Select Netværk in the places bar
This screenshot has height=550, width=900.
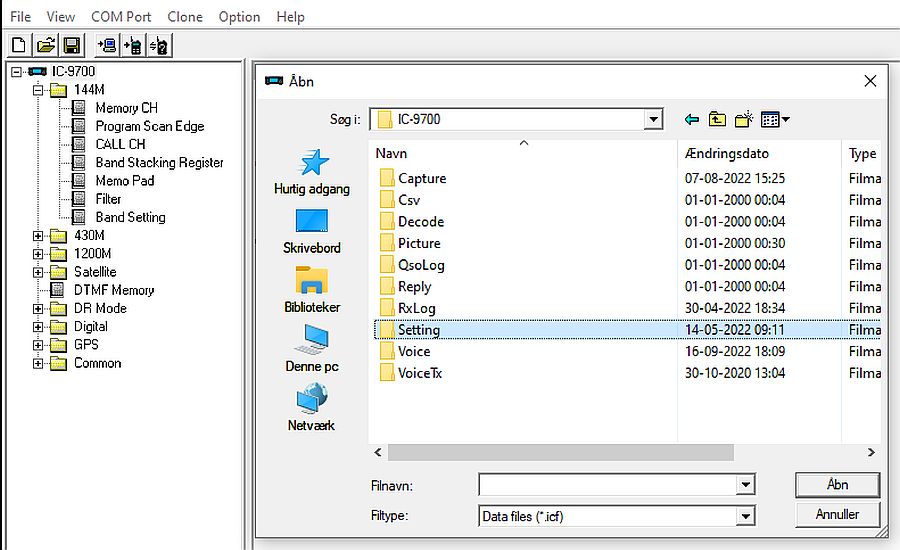312,408
